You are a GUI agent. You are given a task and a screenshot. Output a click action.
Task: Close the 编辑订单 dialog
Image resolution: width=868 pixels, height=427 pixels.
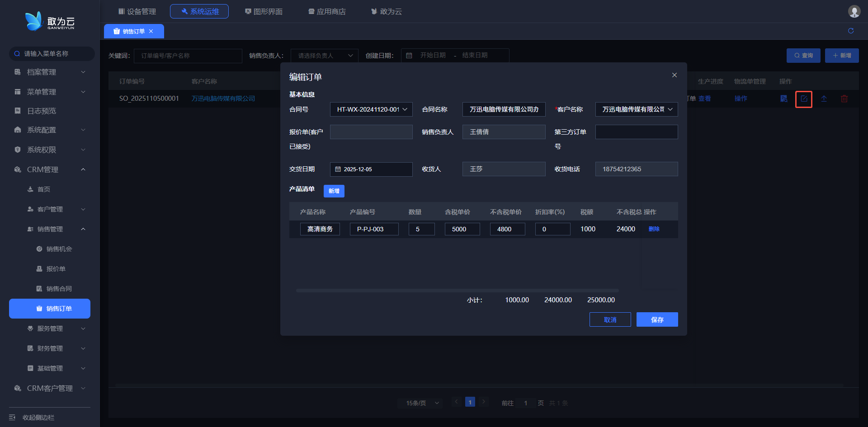pyautogui.click(x=674, y=75)
